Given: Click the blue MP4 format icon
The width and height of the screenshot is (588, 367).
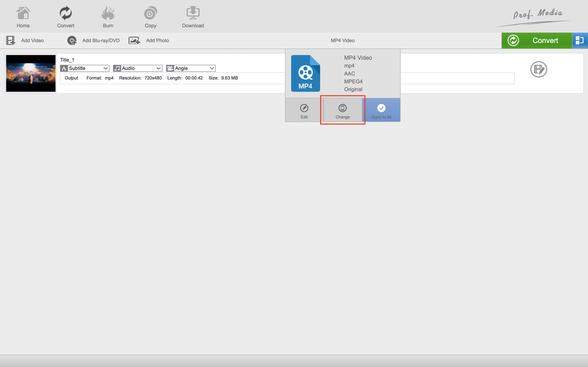Looking at the screenshot, I should 305,73.
